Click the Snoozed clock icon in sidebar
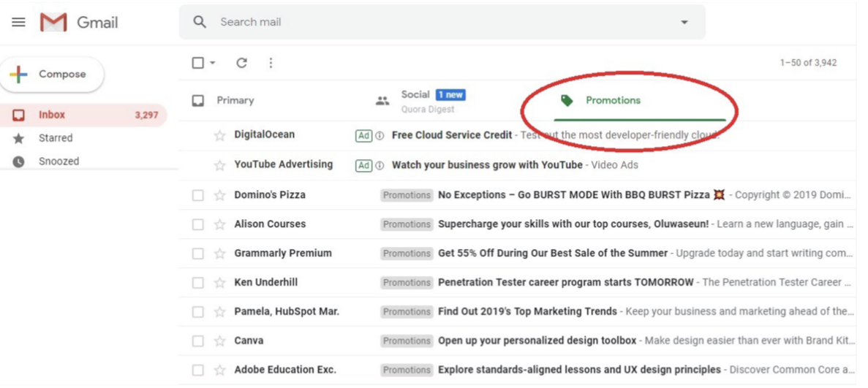The height and width of the screenshot is (388, 868). click(18, 161)
